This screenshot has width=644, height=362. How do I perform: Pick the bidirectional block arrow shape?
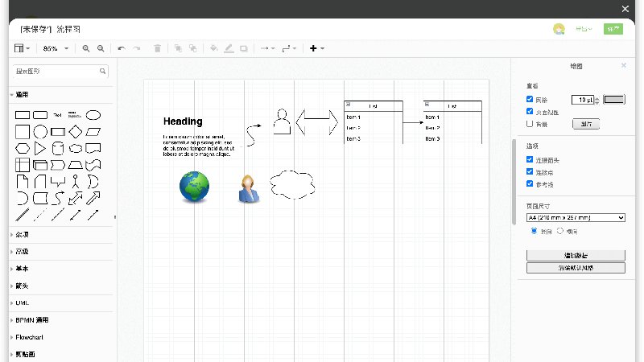coord(76,198)
